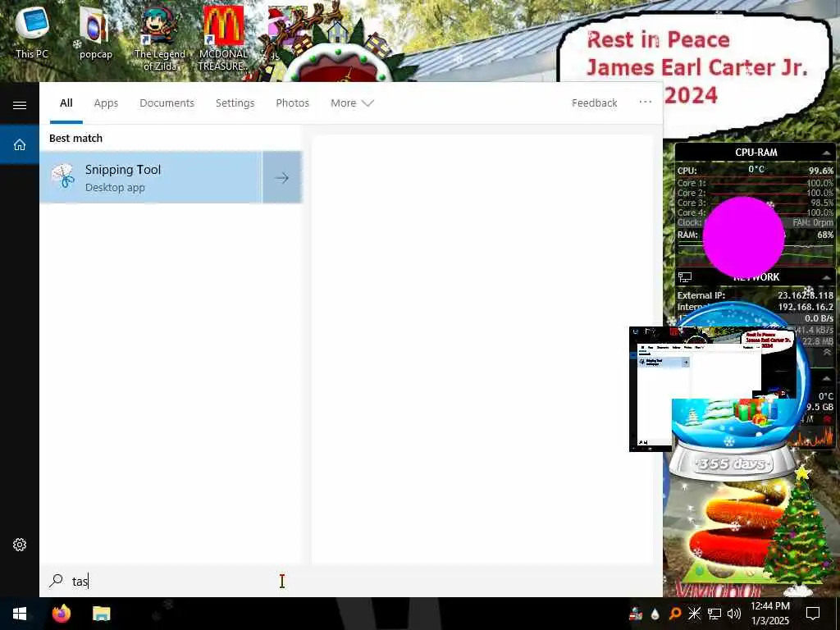The image size is (840, 630).
Task: Click the network monitor icon in NETWORK gadget
Action: coord(685,277)
